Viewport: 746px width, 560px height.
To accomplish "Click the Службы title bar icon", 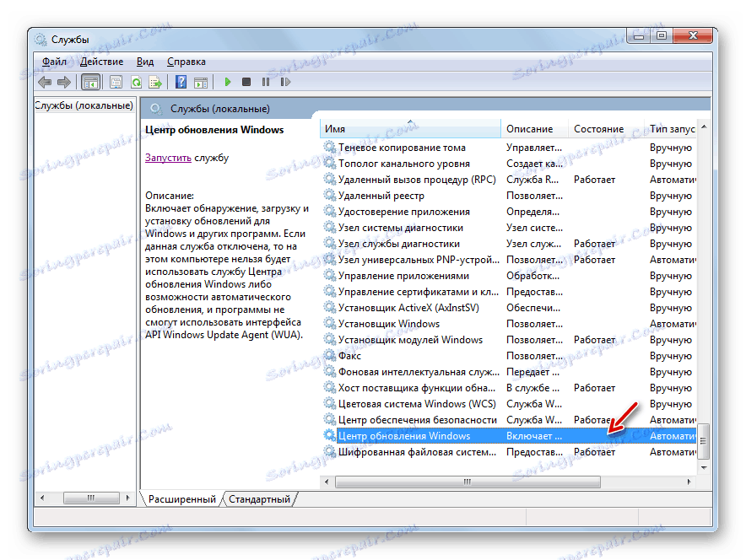I will click(x=41, y=40).
